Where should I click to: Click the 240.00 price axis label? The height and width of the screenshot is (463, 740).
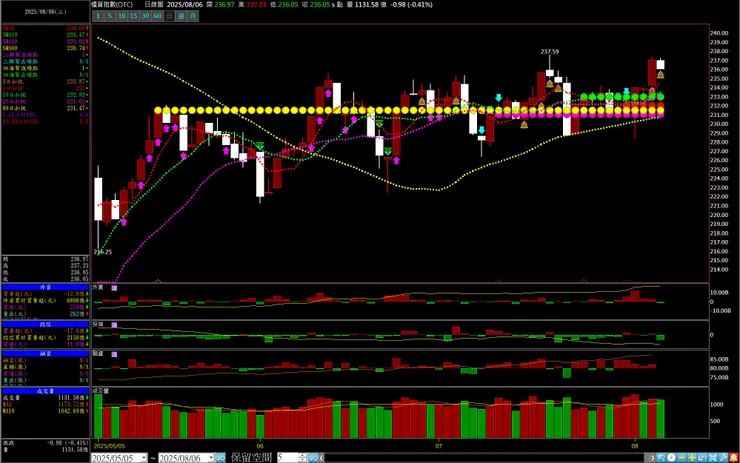pos(719,33)
